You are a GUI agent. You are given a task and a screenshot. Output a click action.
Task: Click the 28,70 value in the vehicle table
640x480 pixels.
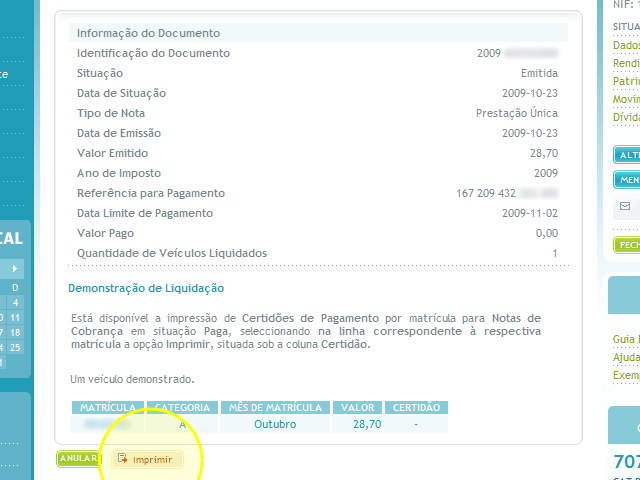[367, 424]
